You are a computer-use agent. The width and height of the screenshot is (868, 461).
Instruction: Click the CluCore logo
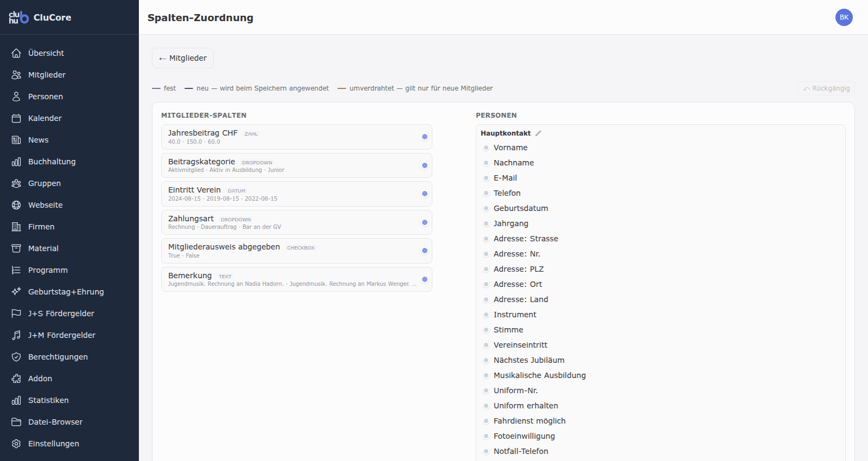point(18,17)
